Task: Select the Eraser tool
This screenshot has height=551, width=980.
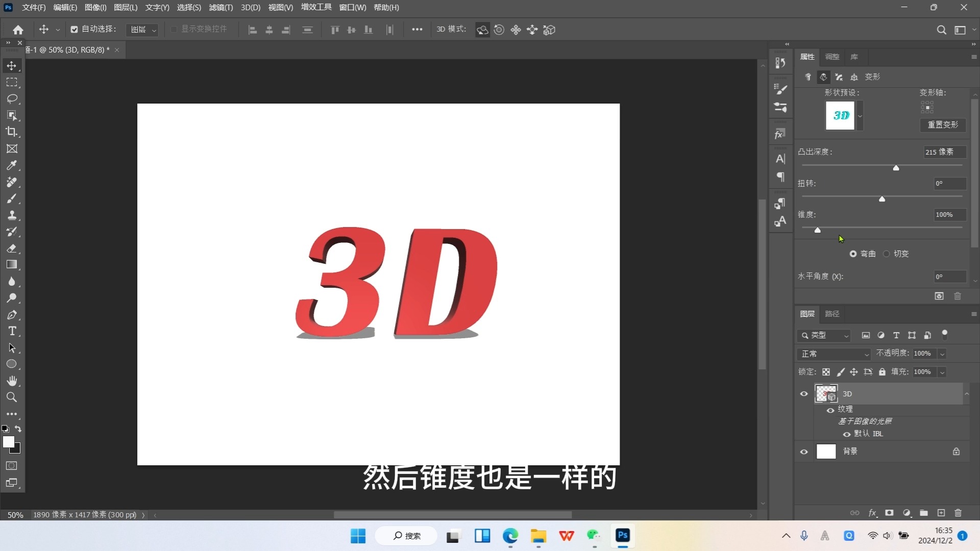Action: [x=12, y=248]
